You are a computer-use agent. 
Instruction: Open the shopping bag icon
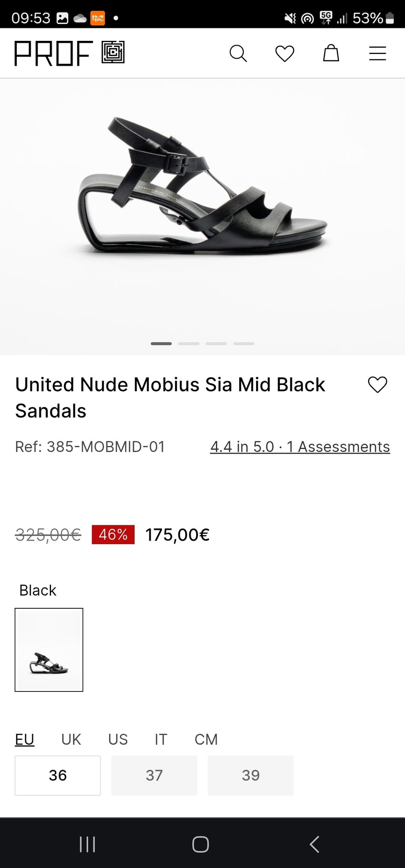click(x=331, y=54)
